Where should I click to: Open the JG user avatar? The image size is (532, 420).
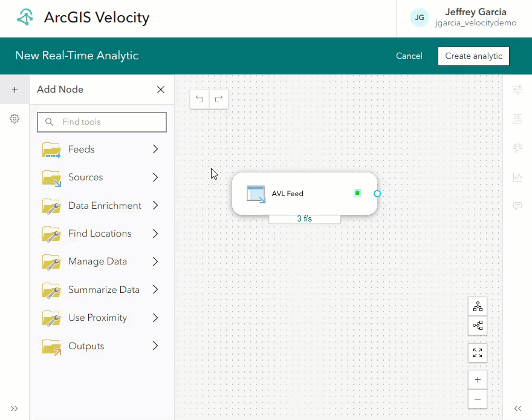420,18
